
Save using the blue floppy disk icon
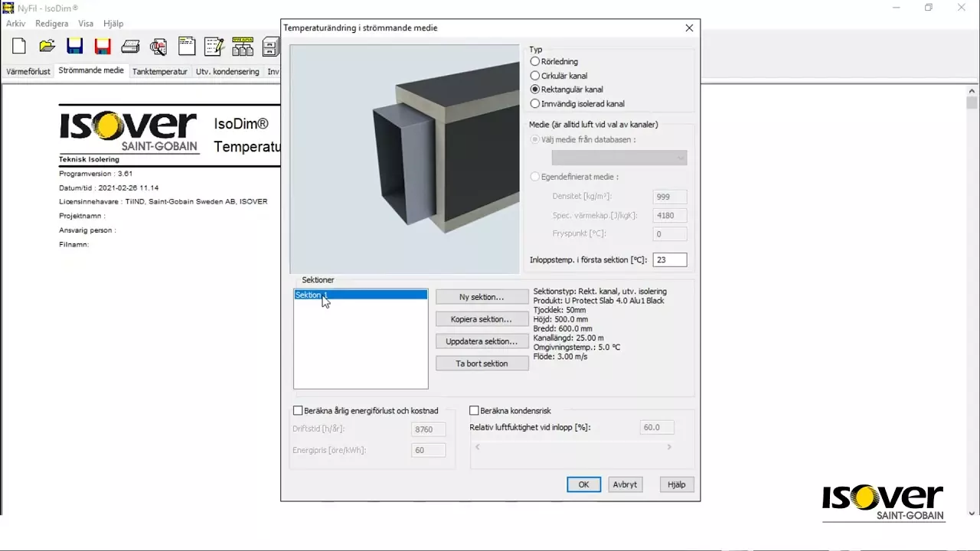point(75,47)
